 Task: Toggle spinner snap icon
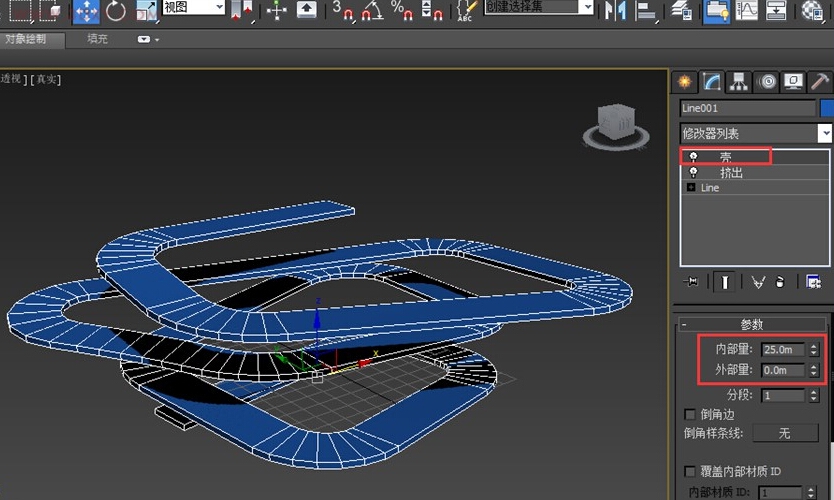click(431, 11)
